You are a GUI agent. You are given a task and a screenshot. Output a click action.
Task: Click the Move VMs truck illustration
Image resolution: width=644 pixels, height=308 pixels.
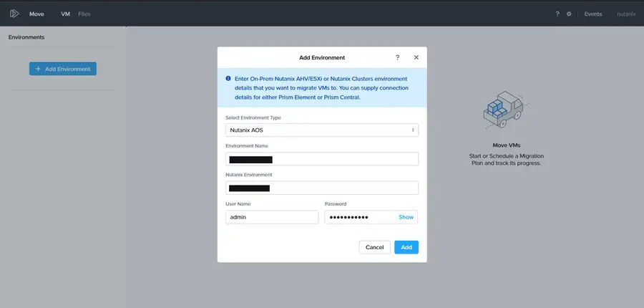click(x=506, y=110)
